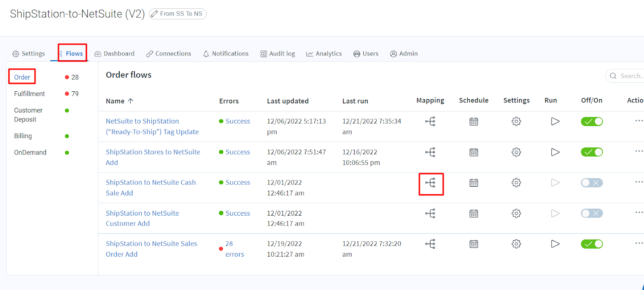This screenshot has width=644, height=290.
Task: Open mapping for ShipStation to NetSuite Cash Sale Add
Action: 430,183
